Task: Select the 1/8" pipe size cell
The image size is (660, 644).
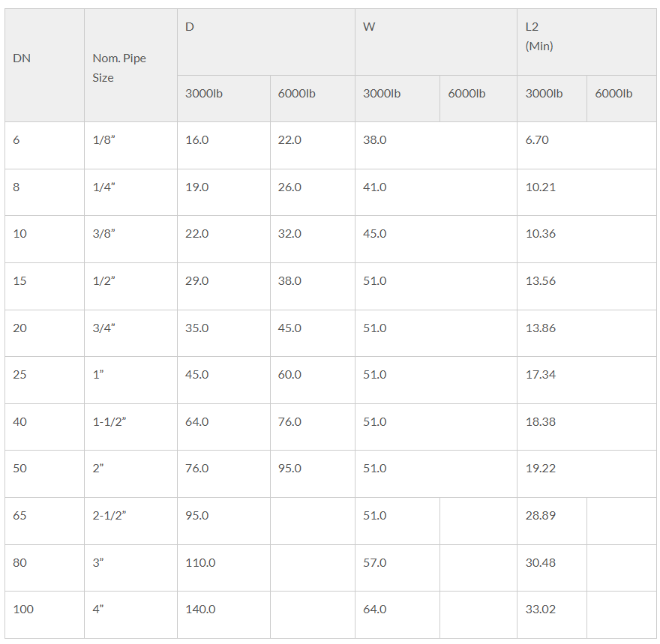Action: coord(104,140)
